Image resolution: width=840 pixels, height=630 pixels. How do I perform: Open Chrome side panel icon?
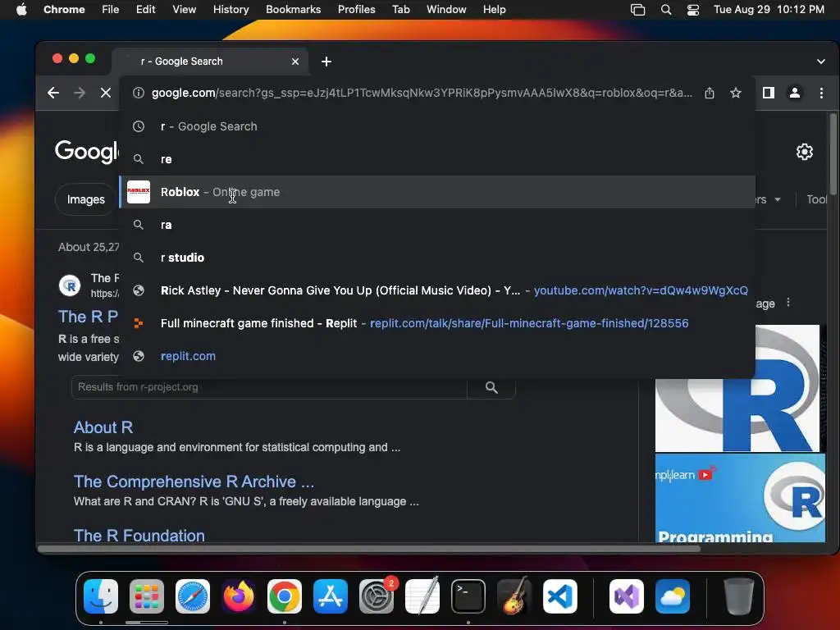(x=768, y=93)
